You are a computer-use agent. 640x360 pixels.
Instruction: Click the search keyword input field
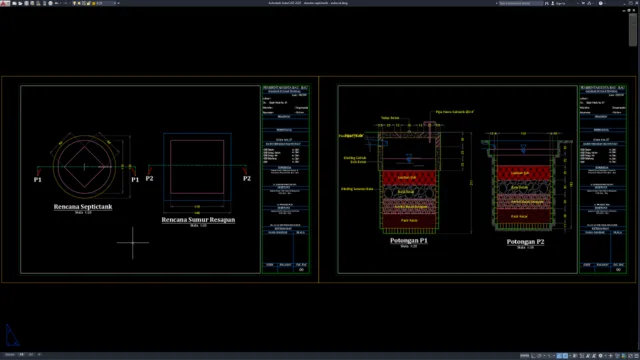[520, 3]
